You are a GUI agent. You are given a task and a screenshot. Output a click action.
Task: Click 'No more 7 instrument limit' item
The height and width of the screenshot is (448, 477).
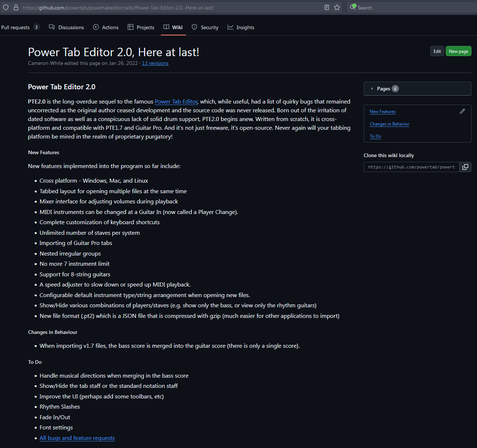(x=74, y=264)
